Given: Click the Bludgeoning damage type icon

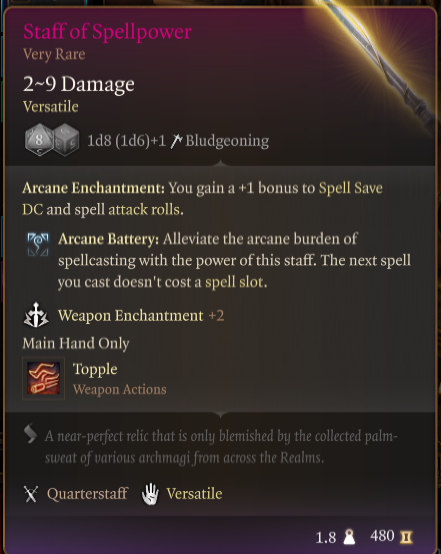Looking at the screenshot, I should click(x=176, y=141).
